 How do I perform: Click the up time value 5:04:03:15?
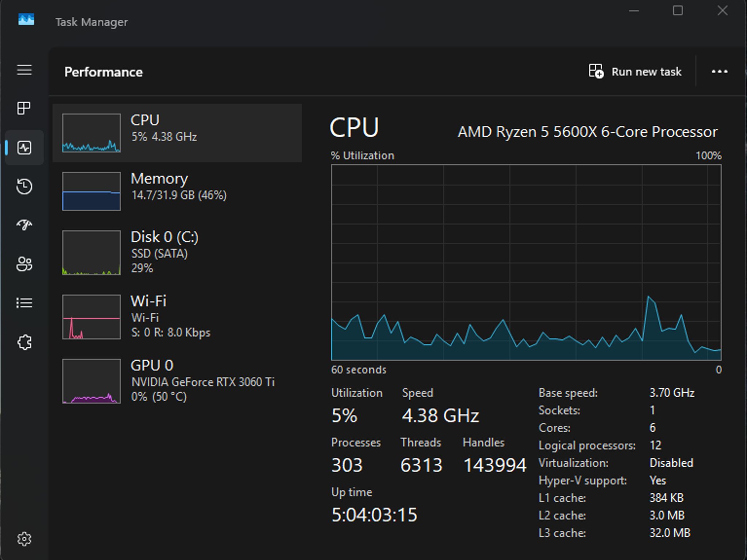pos(374,515)
